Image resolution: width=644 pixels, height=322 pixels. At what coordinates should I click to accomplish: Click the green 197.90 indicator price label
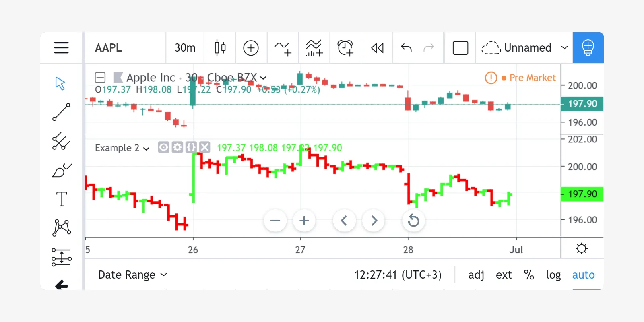click(582, 194)
